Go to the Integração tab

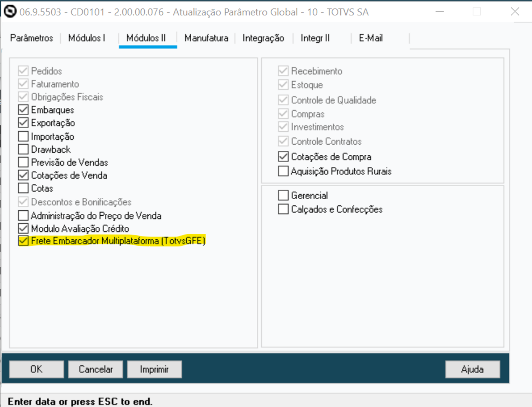(263, 38)
